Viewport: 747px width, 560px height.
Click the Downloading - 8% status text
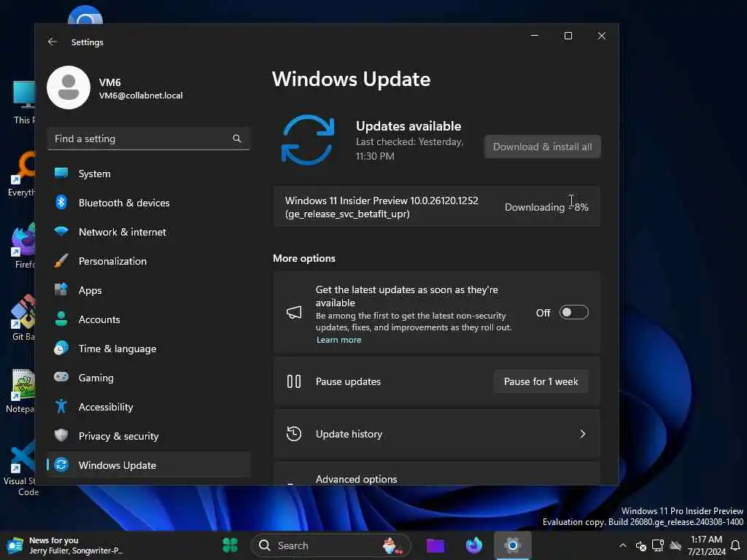(546, 207)
